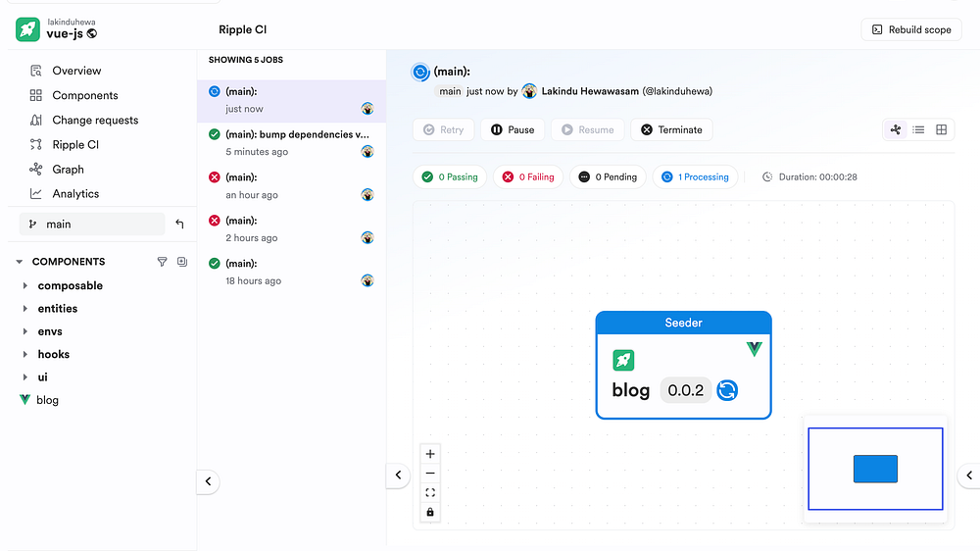Screen dimensions: 980x551
Task: Click the globe icon beside vue-js
Action: (x=92, y=33)
